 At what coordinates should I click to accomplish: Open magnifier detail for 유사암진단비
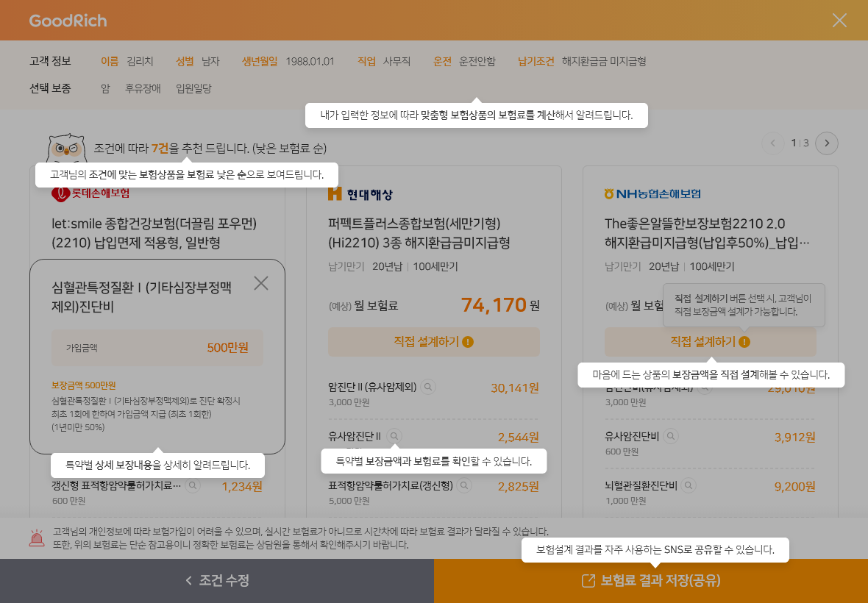(x=671, y=436)
